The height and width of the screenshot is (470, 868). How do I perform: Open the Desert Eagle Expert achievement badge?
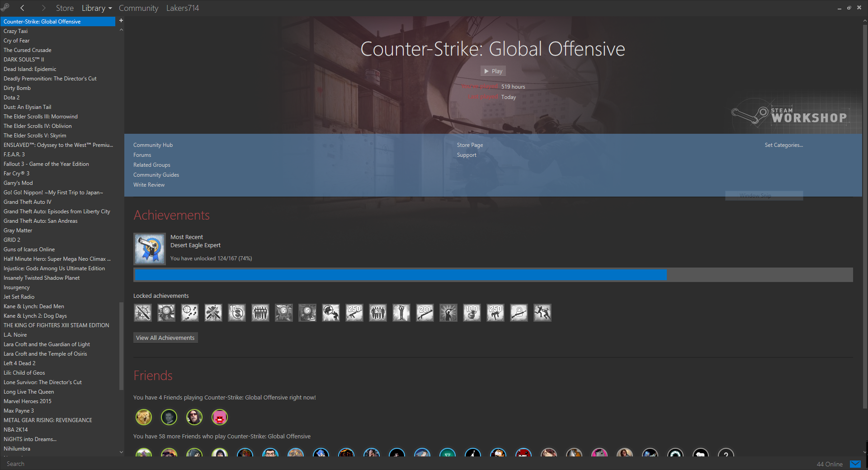pos(150,249)
